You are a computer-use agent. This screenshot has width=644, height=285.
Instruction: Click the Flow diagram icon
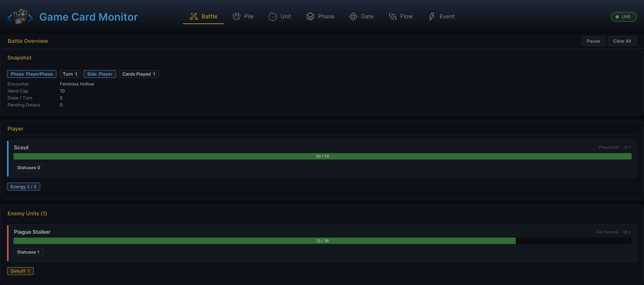[x=393, y=17]
